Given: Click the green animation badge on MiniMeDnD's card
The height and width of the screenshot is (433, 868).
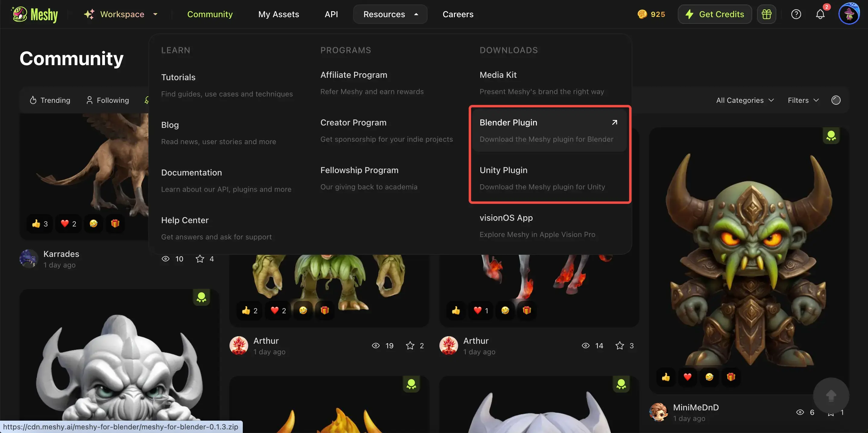Looking at the screenshot, I should pyautogui.click(x=831, y=135).
